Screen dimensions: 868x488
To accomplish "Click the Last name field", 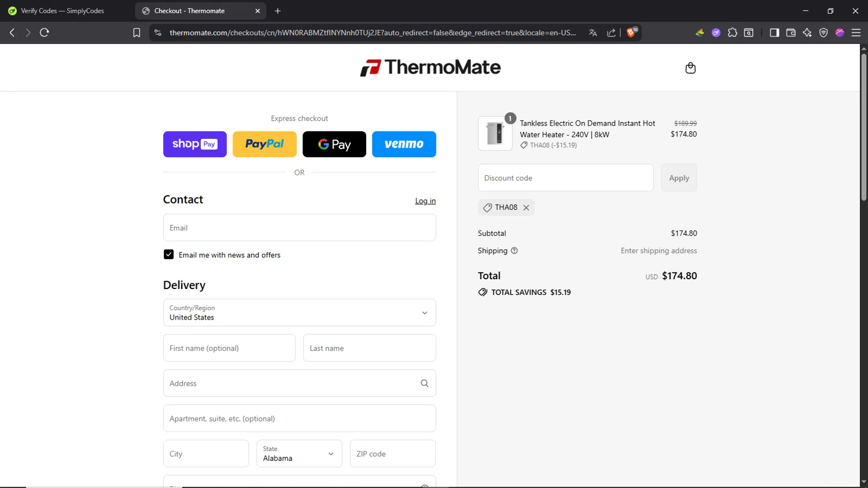I will coord(369,348).
